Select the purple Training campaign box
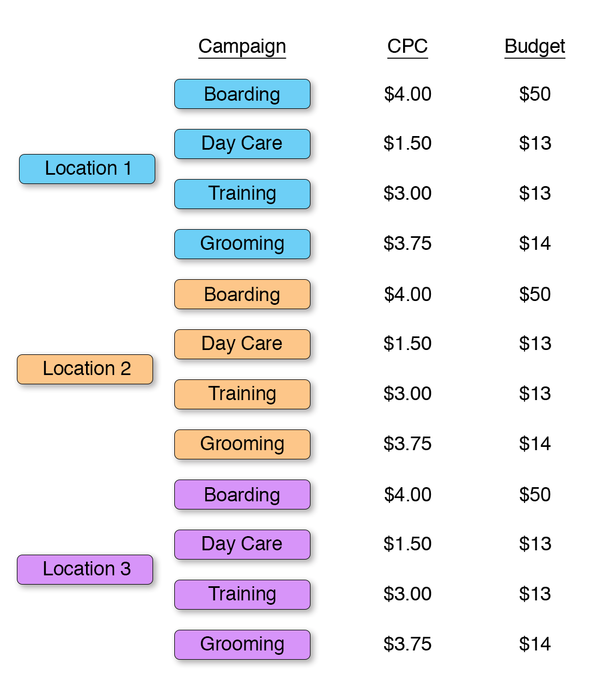This screenshot has height=700, width=597. (x=242, y=594)
